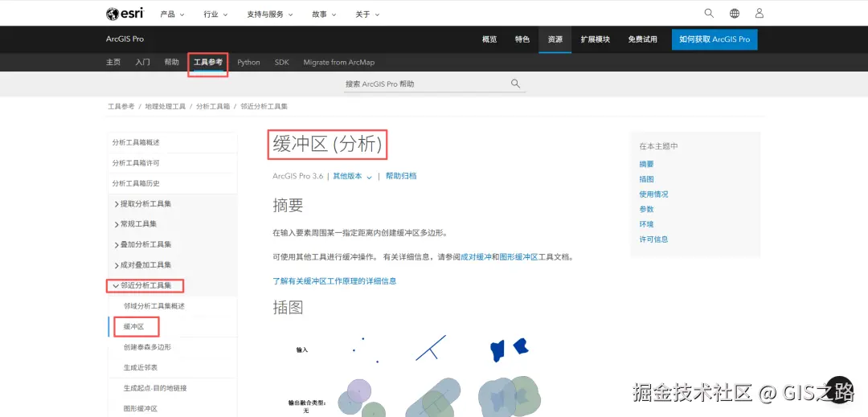868x417 pixels.
Task: Open the 支持与服务 dropdown menu
Action: point(270,14)
